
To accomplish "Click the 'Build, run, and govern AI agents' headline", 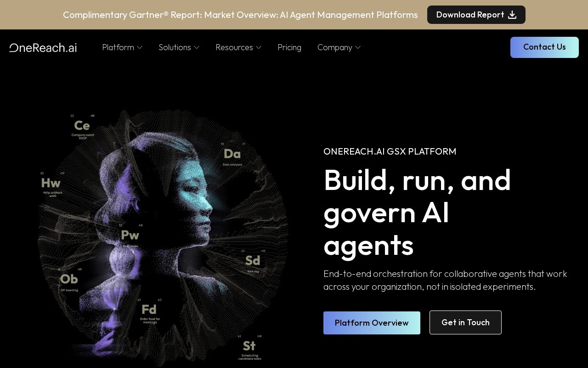I will 417,212.
